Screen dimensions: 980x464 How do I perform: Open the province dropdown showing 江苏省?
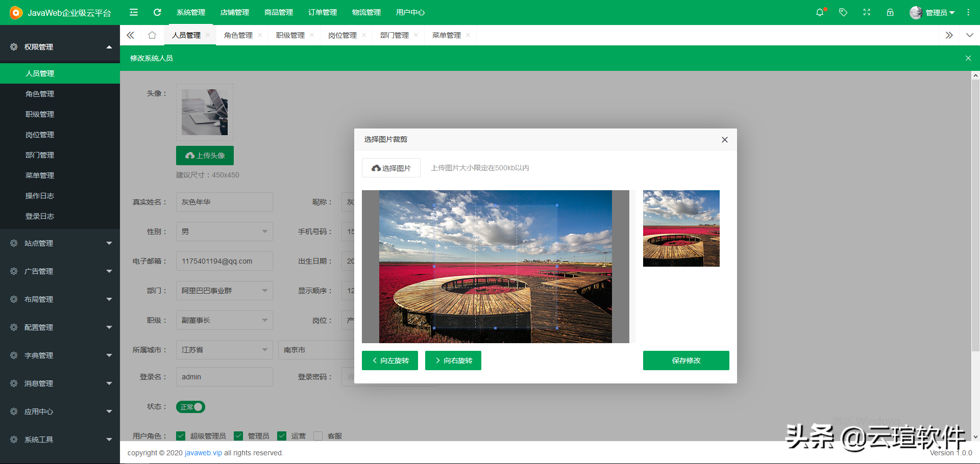pos(225,350)
